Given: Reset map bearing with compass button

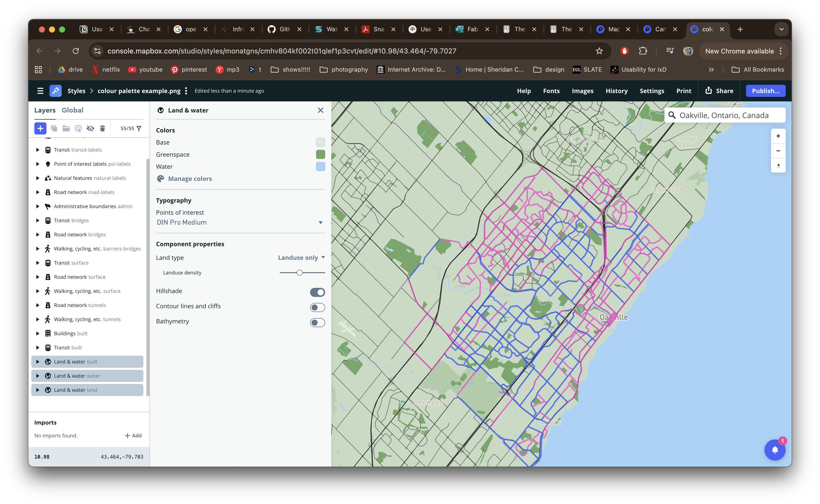Looking at the screenshot, I should [x=778, y=166].
